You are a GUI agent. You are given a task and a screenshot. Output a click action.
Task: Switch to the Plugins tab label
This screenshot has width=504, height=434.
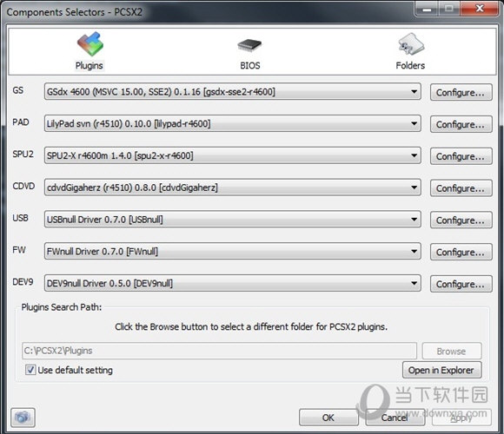click(89, 65)
